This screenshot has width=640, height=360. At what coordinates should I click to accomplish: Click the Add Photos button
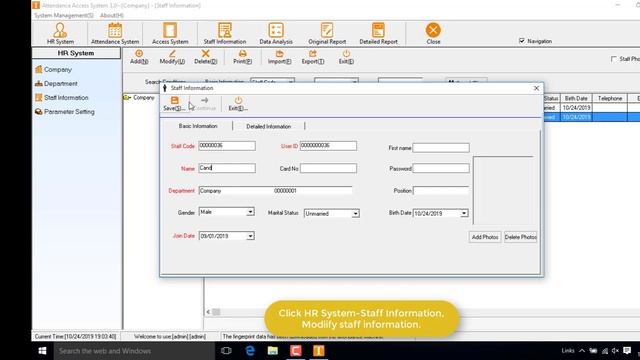485,237
